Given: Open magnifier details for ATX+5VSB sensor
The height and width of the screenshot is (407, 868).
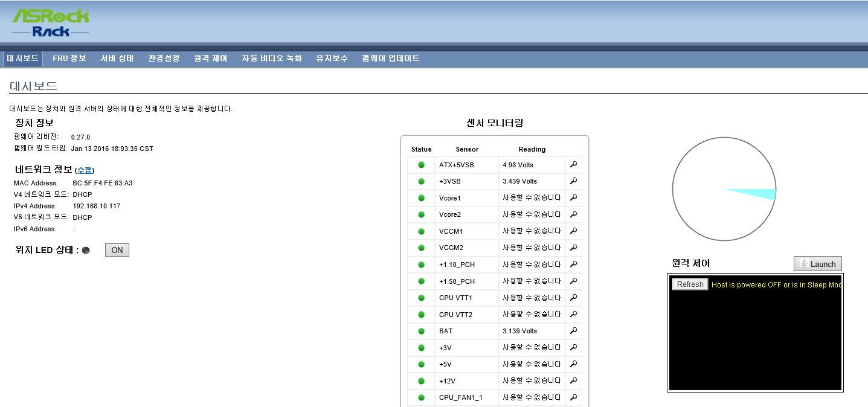Looking at the screenshot, I should coord(573,164).
